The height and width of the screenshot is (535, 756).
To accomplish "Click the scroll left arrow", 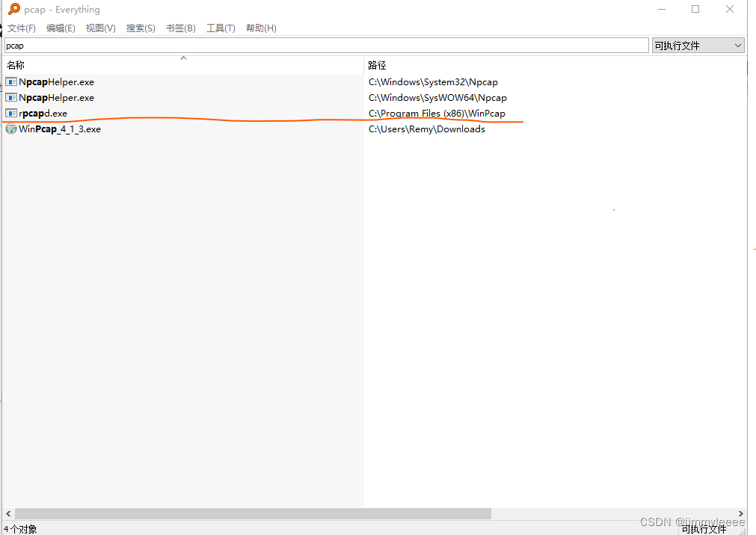I will 8,514.
